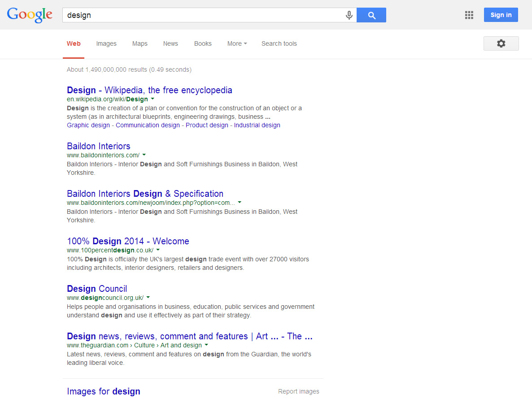Open the Product design sitelink
The width and height of the screenshot is (532, 407).
[207, 125]
